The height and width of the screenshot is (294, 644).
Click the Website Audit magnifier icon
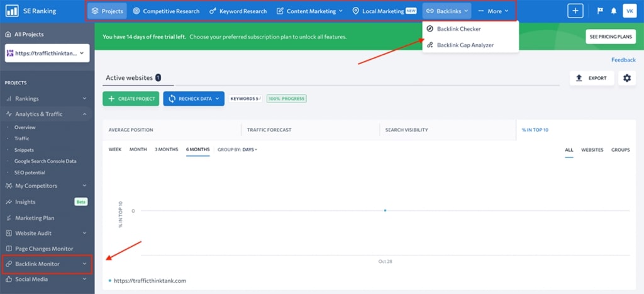(9, 233)
